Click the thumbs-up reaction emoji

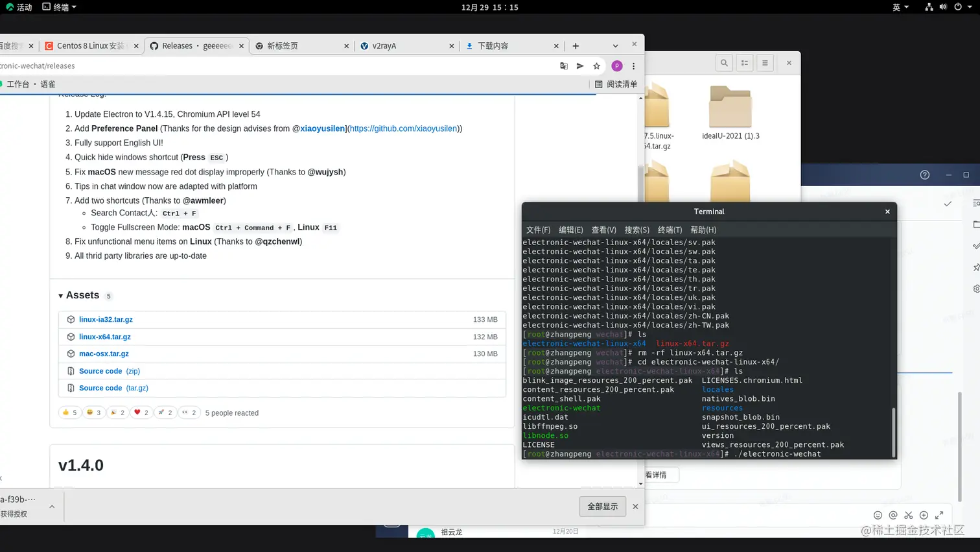coord(69,413)
